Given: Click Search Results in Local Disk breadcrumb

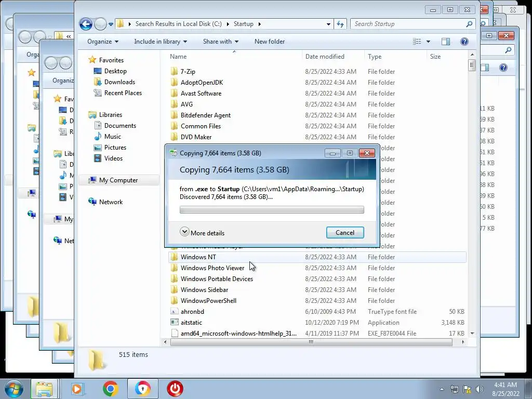Looking at the screenshot, I should 179,24.
